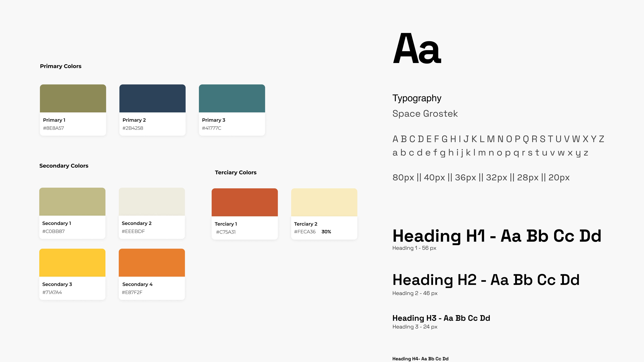Click the Primary 3 teal color swatch
The height and width of the screenshot is (362, 644).
click(232, 98)
